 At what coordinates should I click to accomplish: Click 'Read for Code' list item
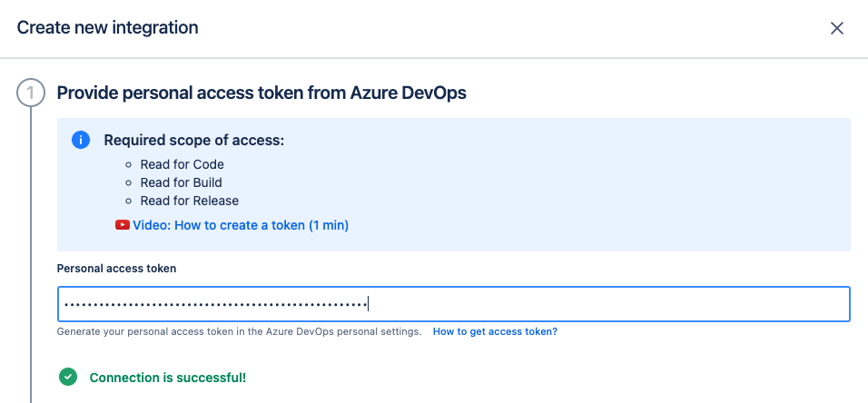pos(182,164)
